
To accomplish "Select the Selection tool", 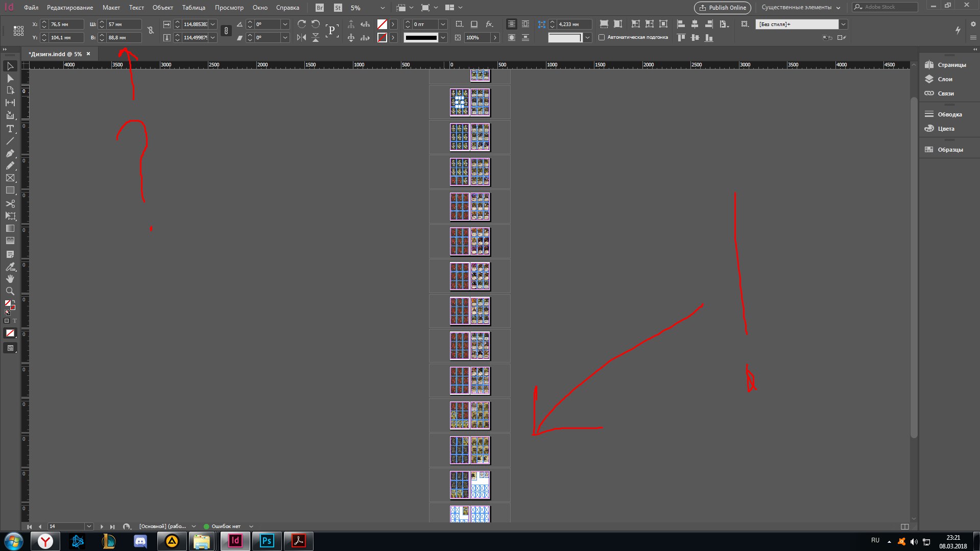I will coord(10,66).
